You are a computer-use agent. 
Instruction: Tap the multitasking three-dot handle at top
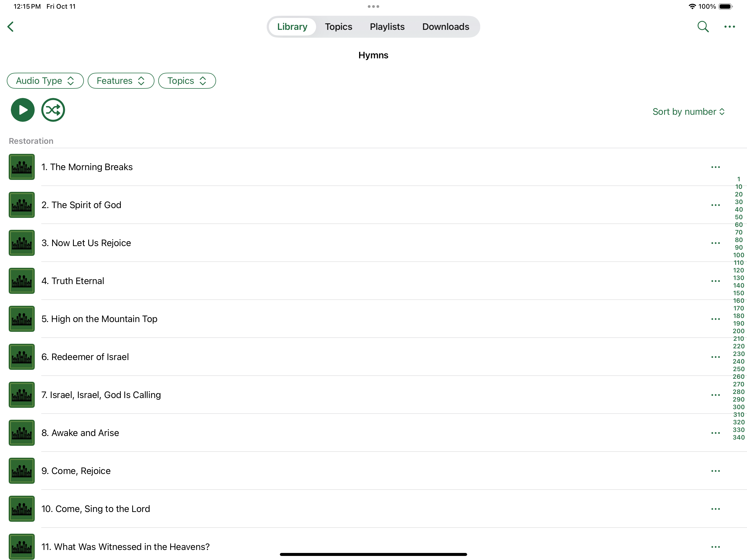(x=373, y=7)
